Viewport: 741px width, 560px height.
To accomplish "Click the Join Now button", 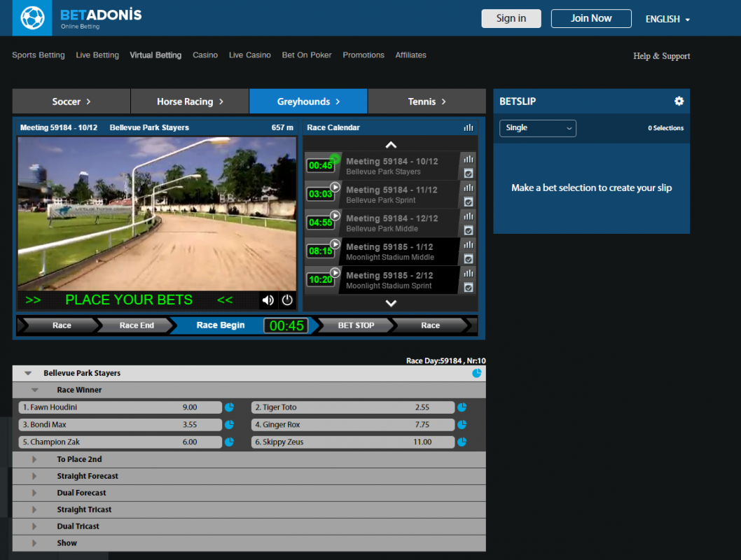I will [591, 18].
